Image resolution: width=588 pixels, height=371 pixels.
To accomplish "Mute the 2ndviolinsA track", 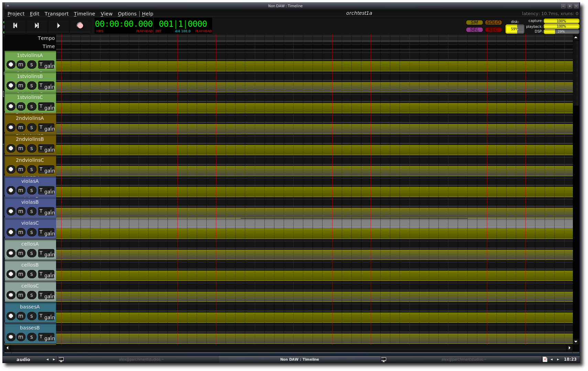I will pyautogui.click(x=21, y=127).
